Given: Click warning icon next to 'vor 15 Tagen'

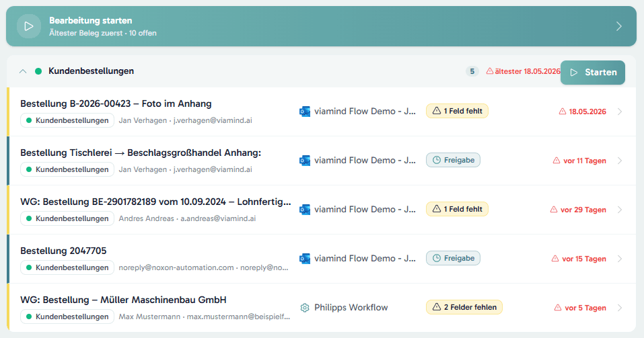Looking at the screenshot, I should pyautogui.click(x=555, y=259).
